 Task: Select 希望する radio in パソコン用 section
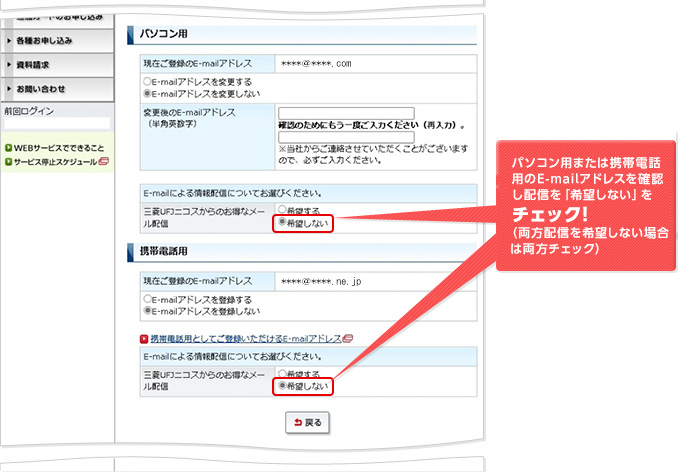[x=282, y=210]
